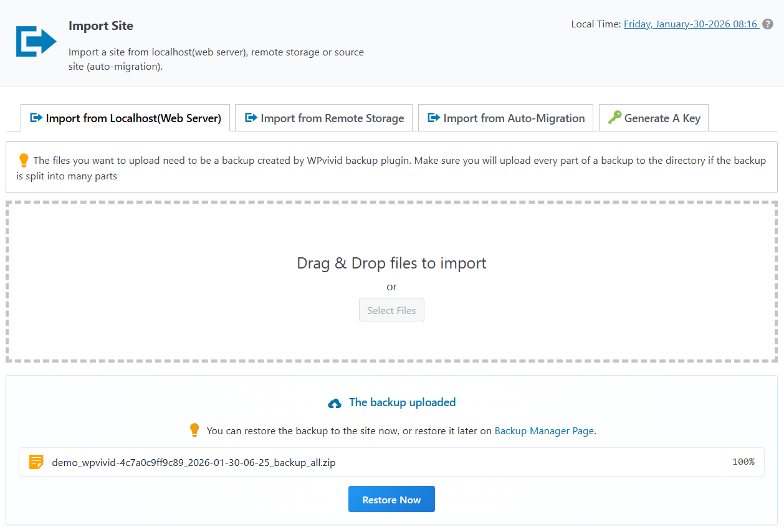Click the green key icon
The width and height of the screenshot is (784, 532).
point(614,118)
